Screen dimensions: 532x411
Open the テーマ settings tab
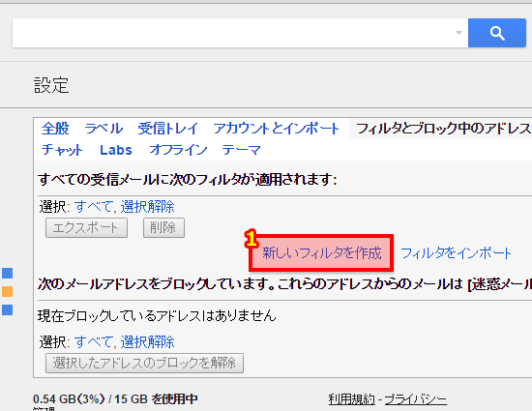(x=242, y=150)
